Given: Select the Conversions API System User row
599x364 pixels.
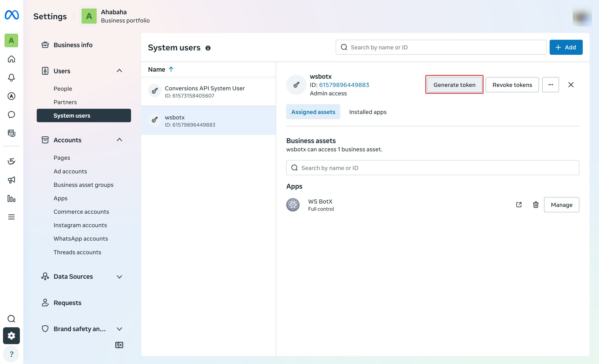Looking at the screenshot, I should (x=208, y=92).
